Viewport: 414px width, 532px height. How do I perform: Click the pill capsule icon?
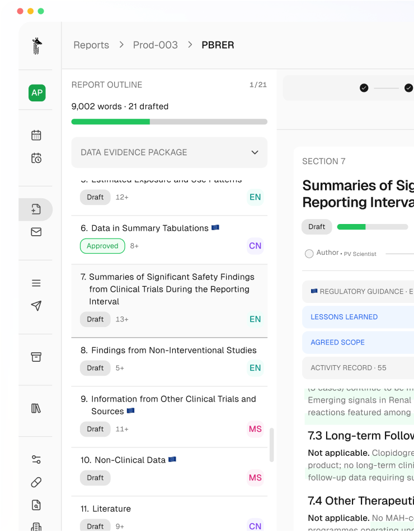(36, 482)
